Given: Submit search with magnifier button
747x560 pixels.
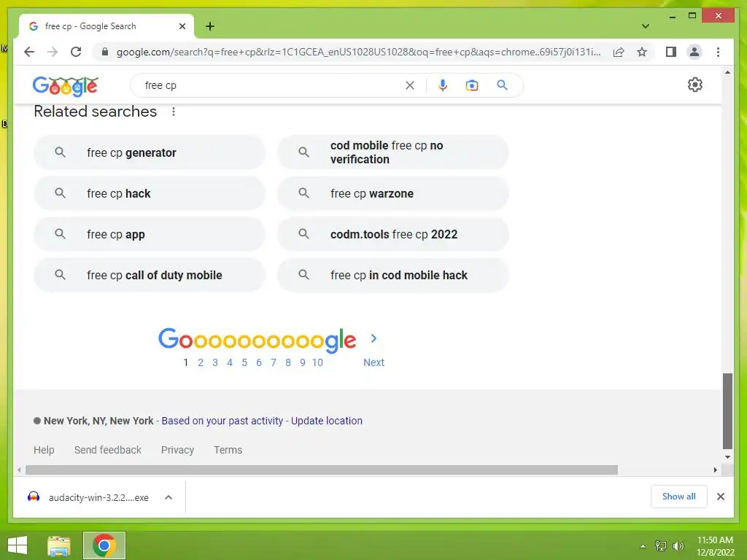Looking at the screenshot, I should pyautogui.click(x=502, y=85).
